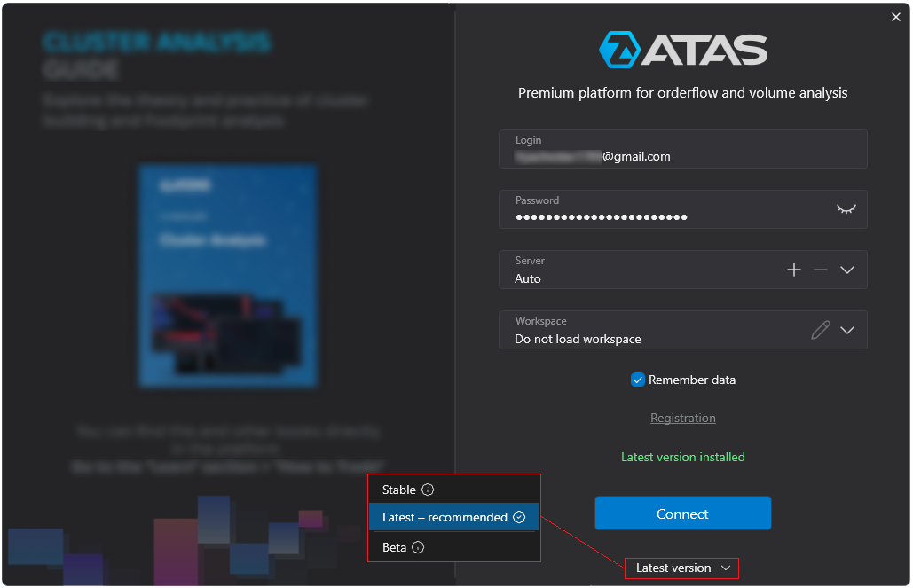Viewport: 913px width, 588px height.
Task: Focus the Password field
Action: (683, 209)
